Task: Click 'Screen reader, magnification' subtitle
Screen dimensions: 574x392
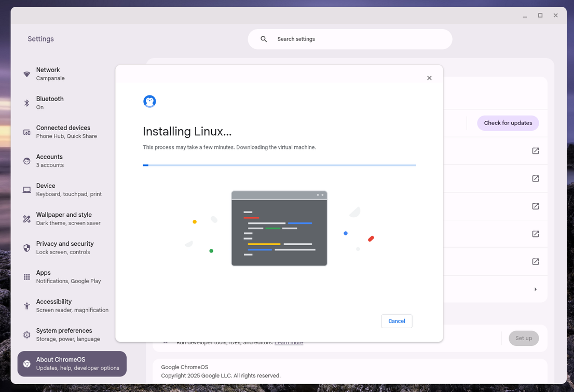Action: (72, 310)
